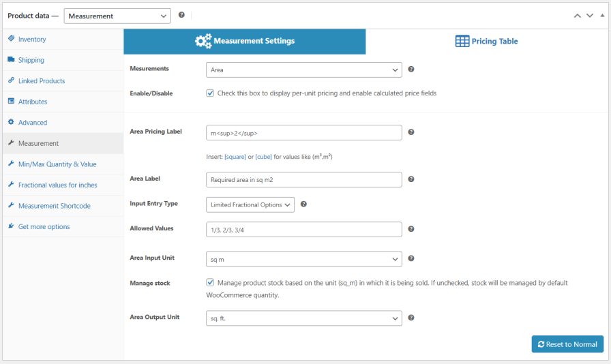This screenshot has height=364, width=611.
Task: Open the Product data type dropdown
Action: click(x=117, y=16)
